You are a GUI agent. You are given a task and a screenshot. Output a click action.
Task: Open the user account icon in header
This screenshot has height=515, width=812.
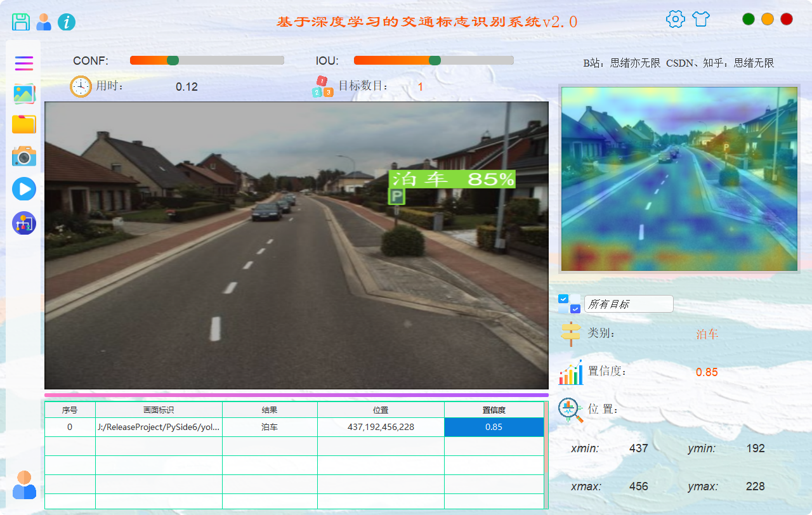point(44,22)
